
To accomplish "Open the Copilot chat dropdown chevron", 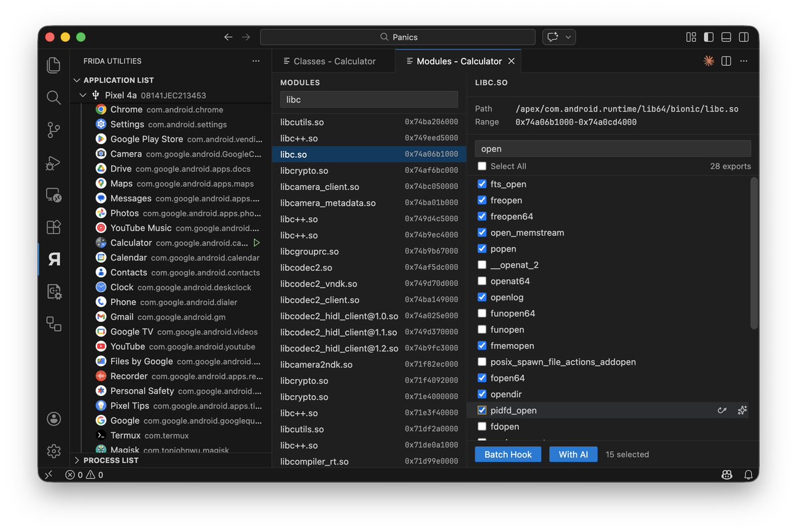I will point(568,37).
